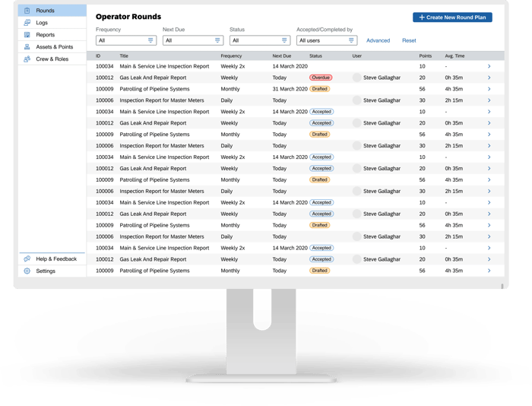Click the Avg. Time column header
Image resolution: width=532 pixels, height=406 pixels.
click(454, 56)
